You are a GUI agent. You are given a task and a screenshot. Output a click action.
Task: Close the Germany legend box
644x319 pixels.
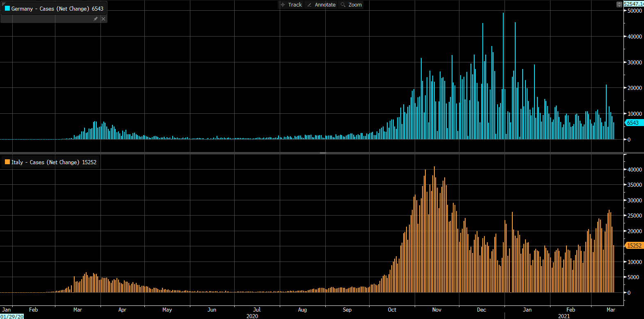[103, 19]
